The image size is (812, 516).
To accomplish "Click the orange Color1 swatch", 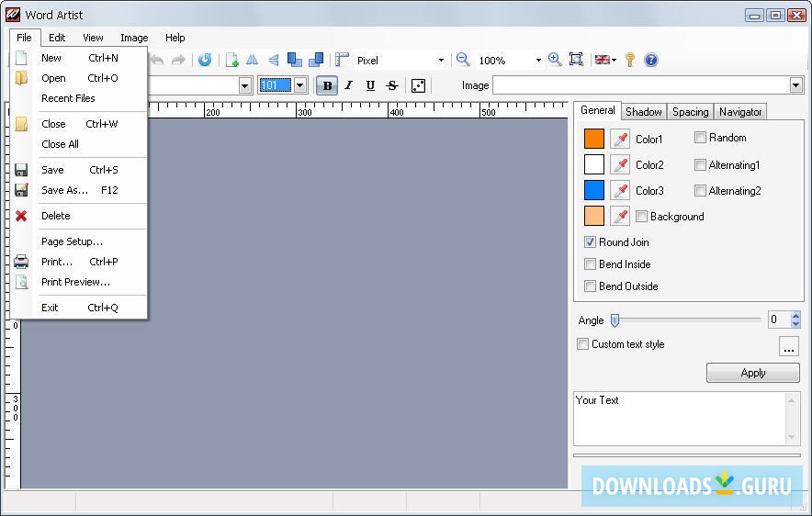I will point(594,139).
